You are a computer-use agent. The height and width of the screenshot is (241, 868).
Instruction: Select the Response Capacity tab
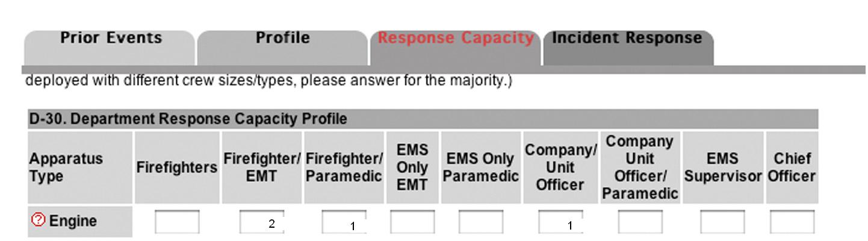tap(456, 39)
